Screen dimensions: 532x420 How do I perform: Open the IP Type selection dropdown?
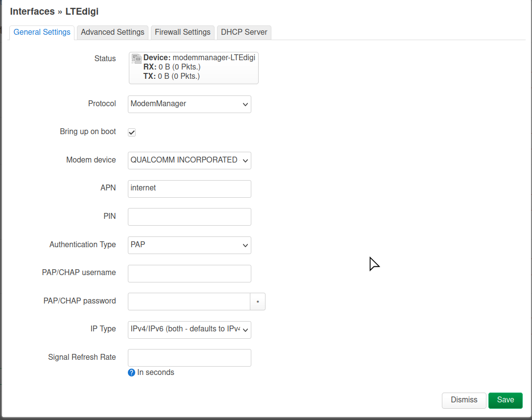coord(189,329)
